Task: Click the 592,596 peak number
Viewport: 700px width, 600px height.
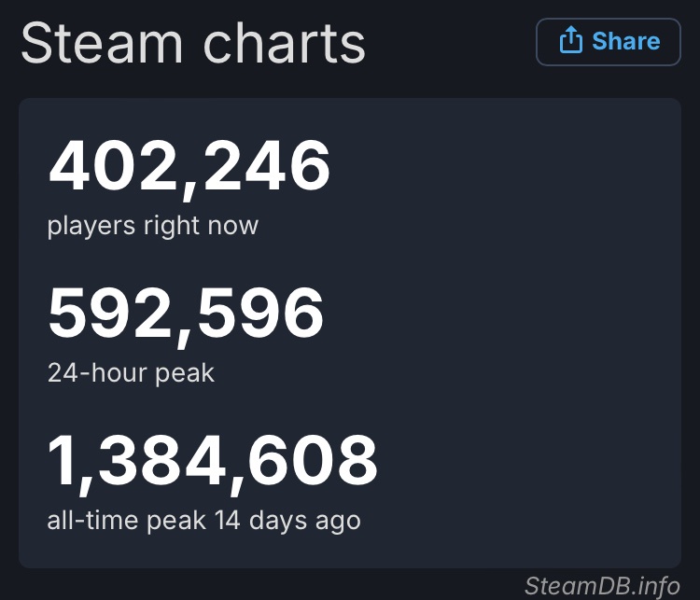Action: click(x=186, y=314)
